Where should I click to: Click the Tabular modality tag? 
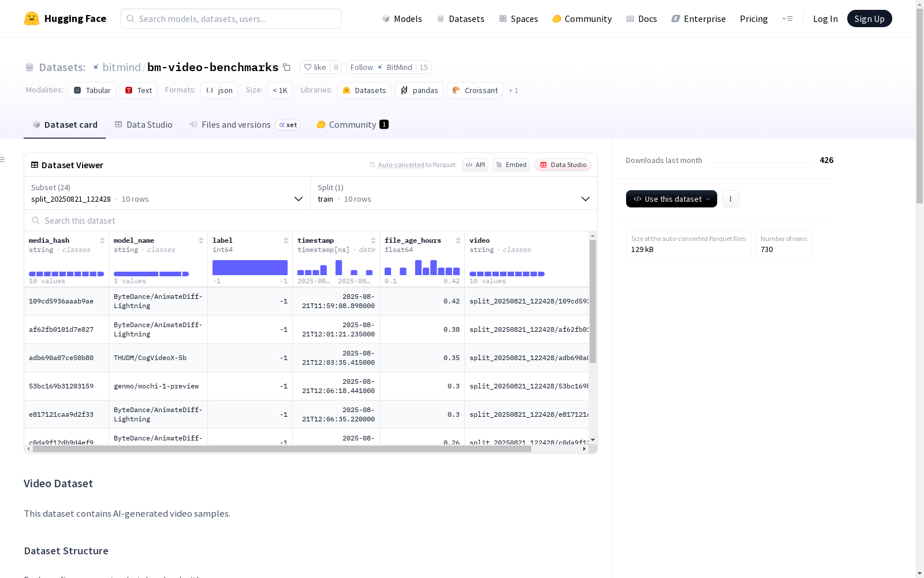click(92, 90)
